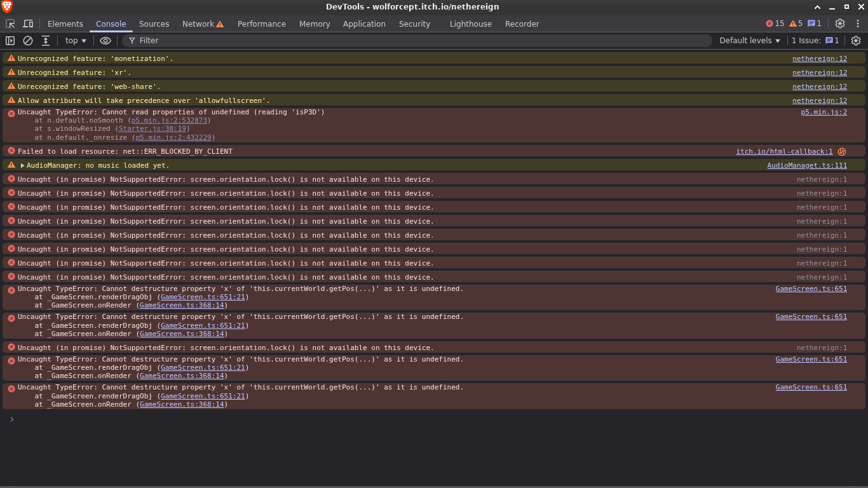Viewport: 868px width, 488px height.
Task: Open the AudioManaget.ts:111 source link
Action: (x=807, y=165)
